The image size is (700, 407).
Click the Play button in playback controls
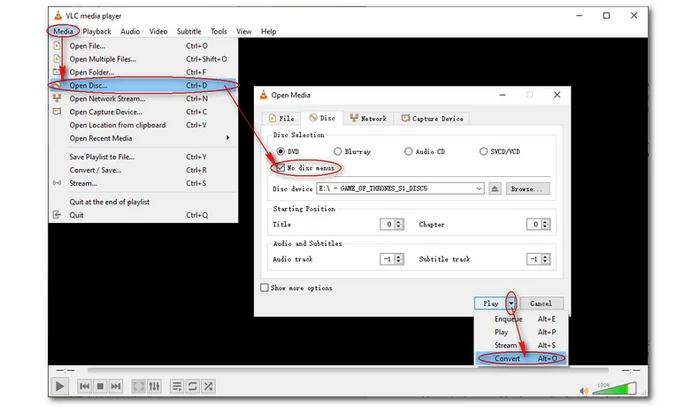click(60, 386)
